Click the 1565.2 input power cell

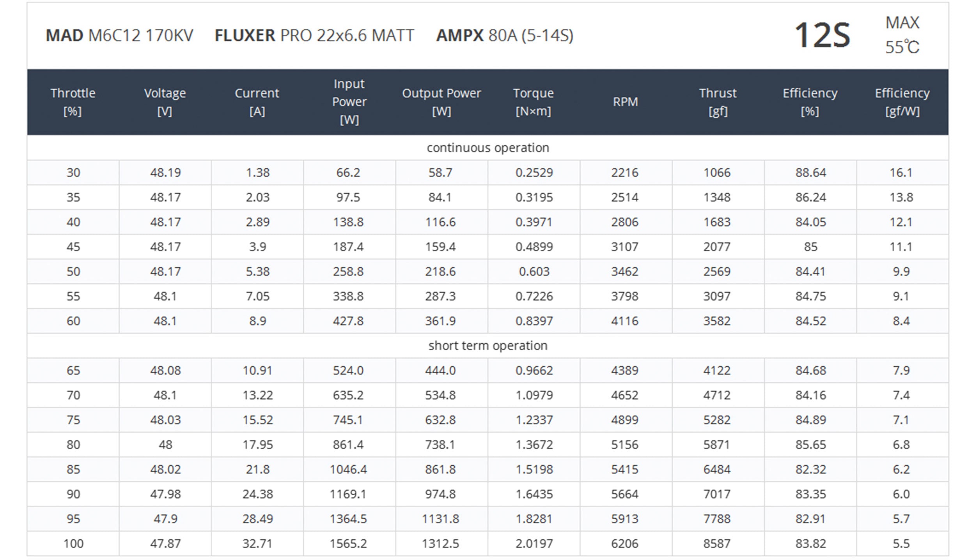pos(348,544)
